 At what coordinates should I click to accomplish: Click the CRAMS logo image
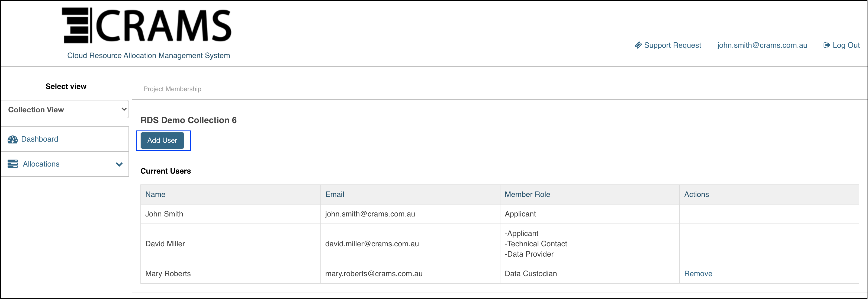pos(147,25)
